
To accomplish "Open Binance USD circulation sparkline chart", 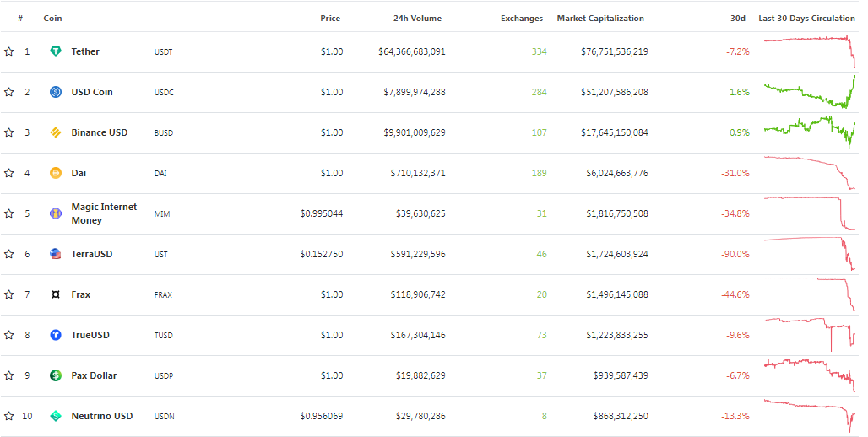I will [810, 132].
